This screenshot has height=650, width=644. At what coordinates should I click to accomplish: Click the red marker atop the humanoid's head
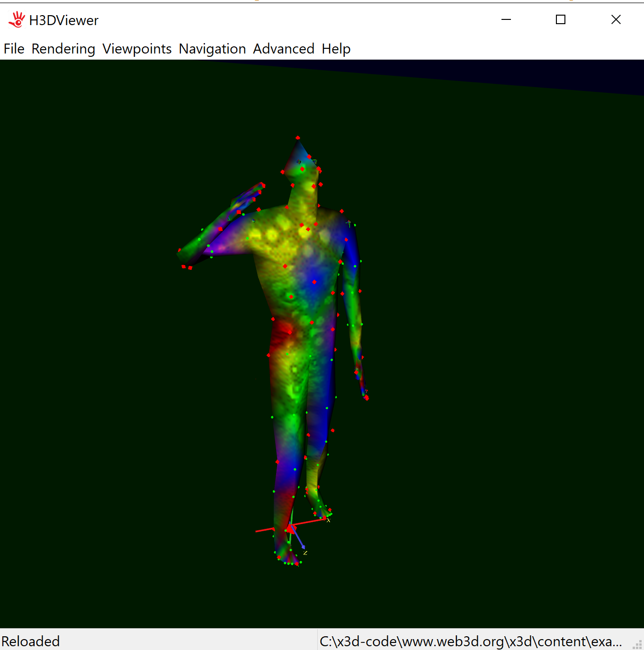tap(298, 138)
